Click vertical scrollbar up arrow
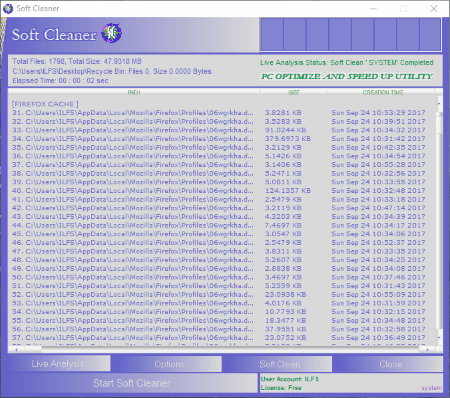 tap(439, 104)
